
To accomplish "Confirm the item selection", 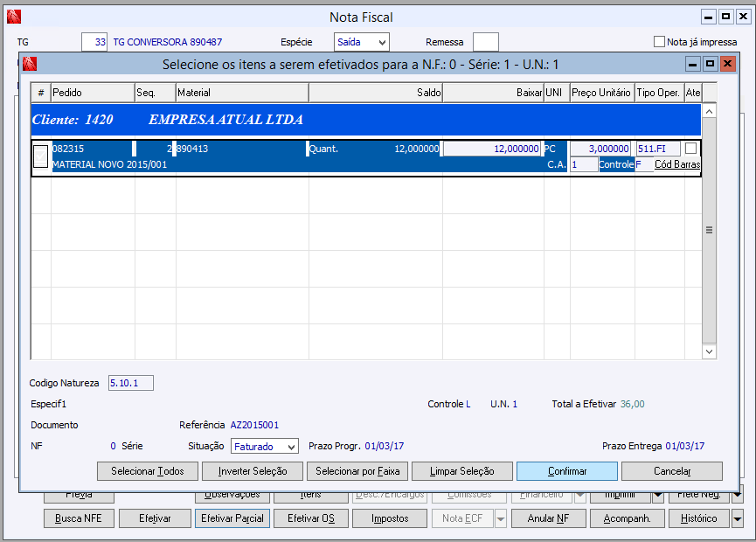I will pyautogui.click(x=567, y=471).
